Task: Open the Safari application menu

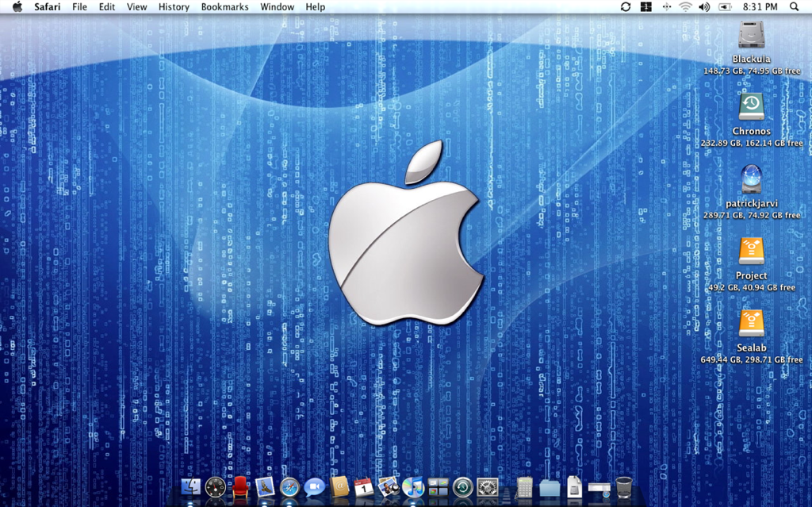Action: coord(47,6)
